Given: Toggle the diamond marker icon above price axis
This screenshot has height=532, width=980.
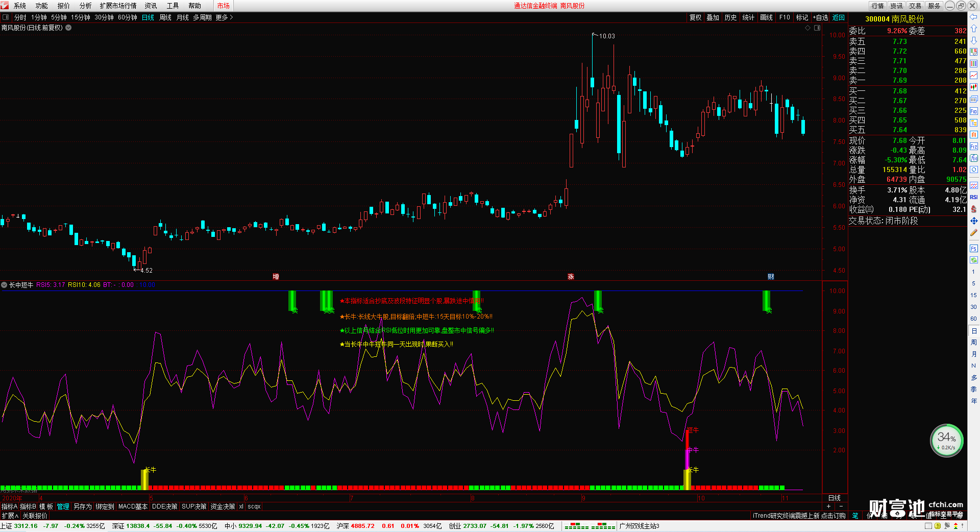Looking at the screenshot, I should pos(808,28).
